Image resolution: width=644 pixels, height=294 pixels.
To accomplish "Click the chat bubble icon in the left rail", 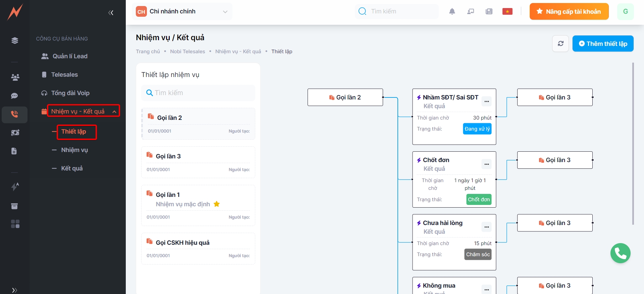I will point(14,96).
